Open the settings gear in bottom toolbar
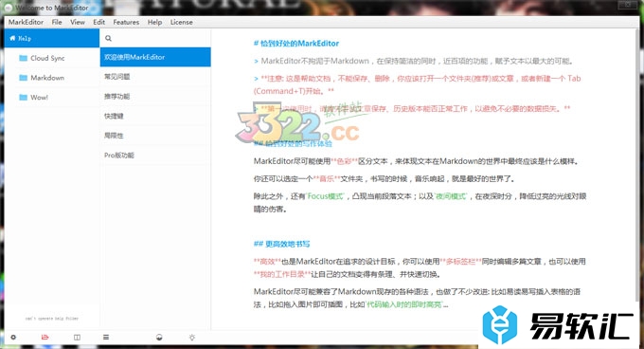Image resolution: width=644 pixels, height=349 pixels. pos(13,337)
